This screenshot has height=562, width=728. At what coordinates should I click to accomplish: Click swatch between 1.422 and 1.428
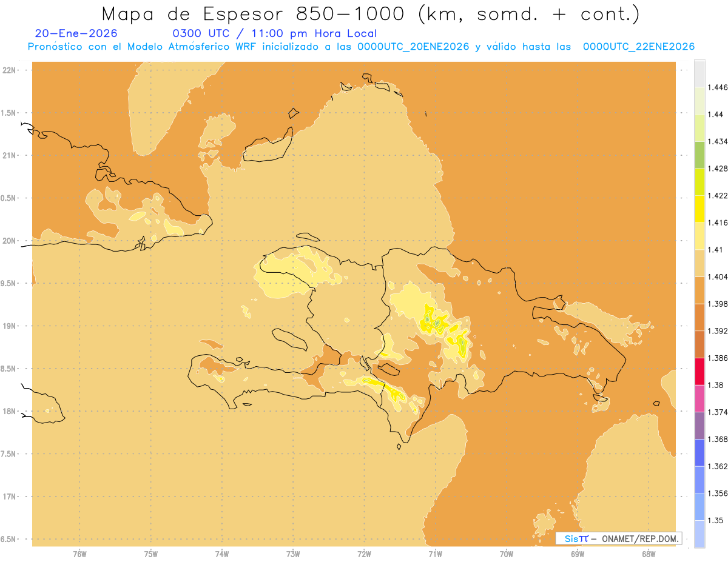[699, 182]
